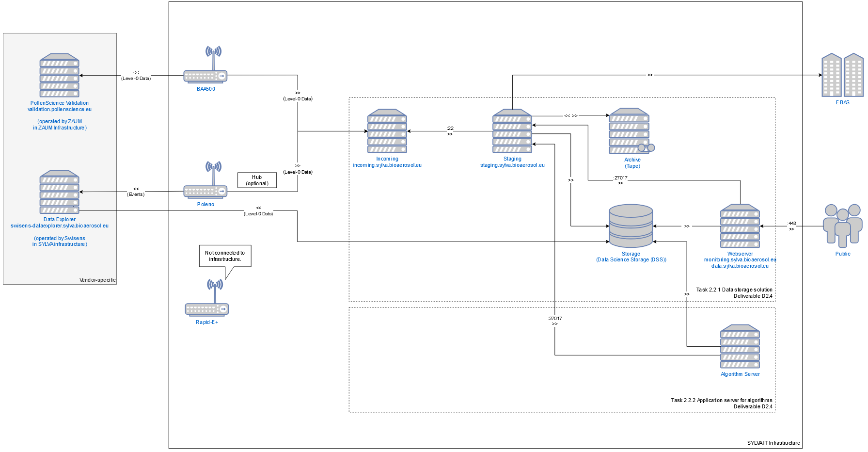
Task: Select '(operated by ZAUM' caption text
Action: click(60, 122)
